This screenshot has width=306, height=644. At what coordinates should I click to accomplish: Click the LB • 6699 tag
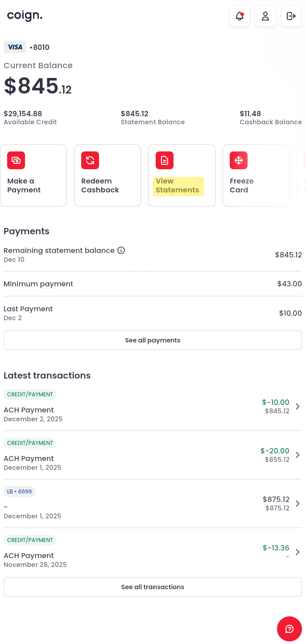[20, 492]
